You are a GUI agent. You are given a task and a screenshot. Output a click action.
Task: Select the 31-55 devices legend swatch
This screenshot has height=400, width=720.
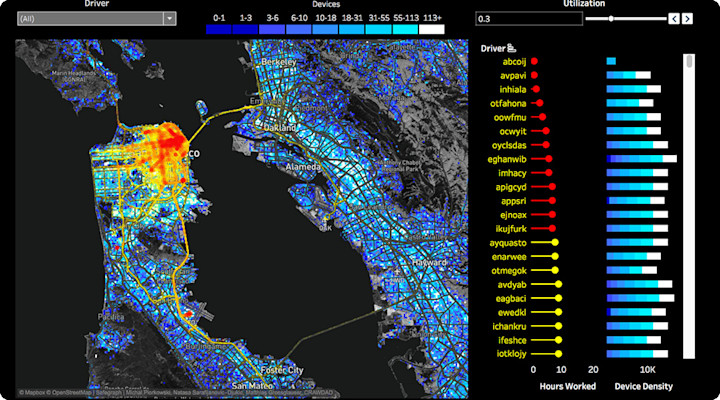point(378,29)
